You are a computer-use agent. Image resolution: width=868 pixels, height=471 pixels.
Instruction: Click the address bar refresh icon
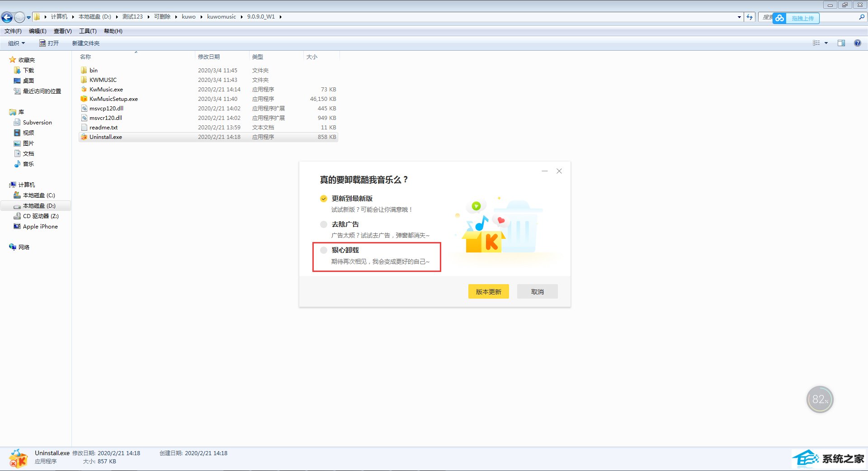(x=750, y=17)
